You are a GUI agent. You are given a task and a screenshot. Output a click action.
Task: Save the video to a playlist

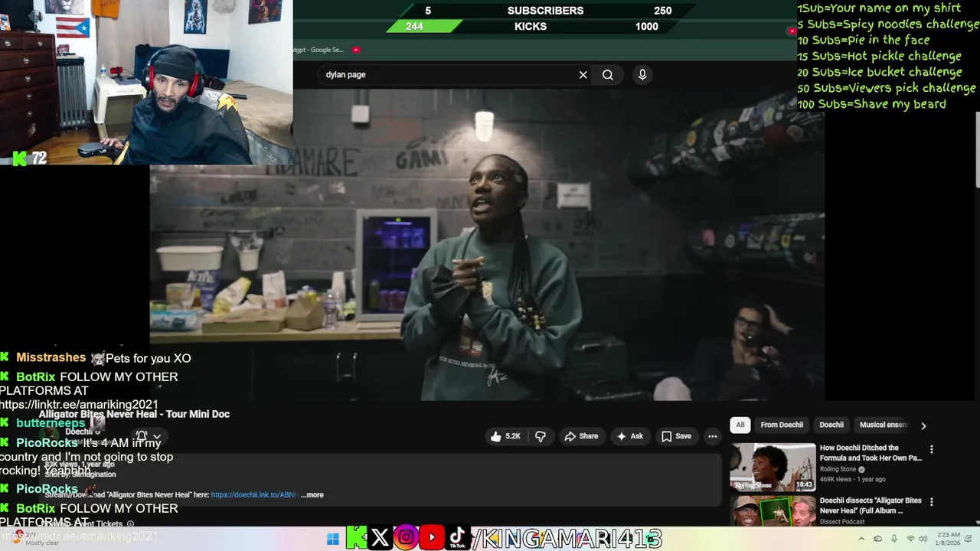(x=676, y=436)
